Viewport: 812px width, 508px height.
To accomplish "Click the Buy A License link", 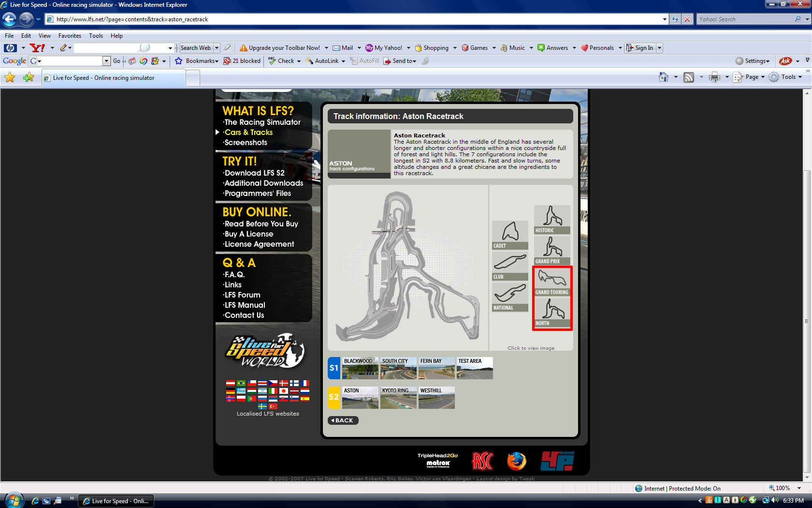I will pos(249,234).
